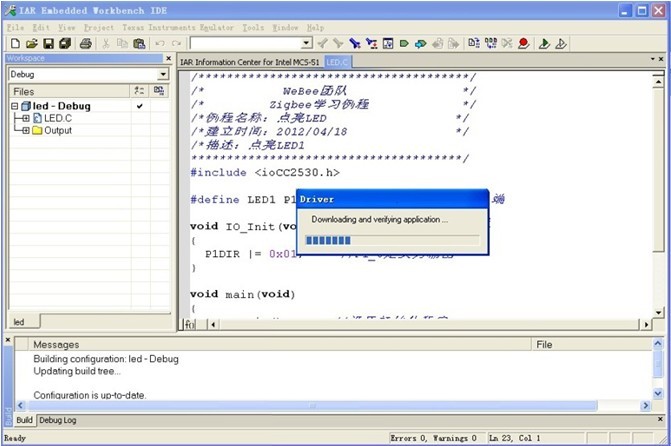
Task: Open the toolbar search combo box dropdown
Action: 306,43
